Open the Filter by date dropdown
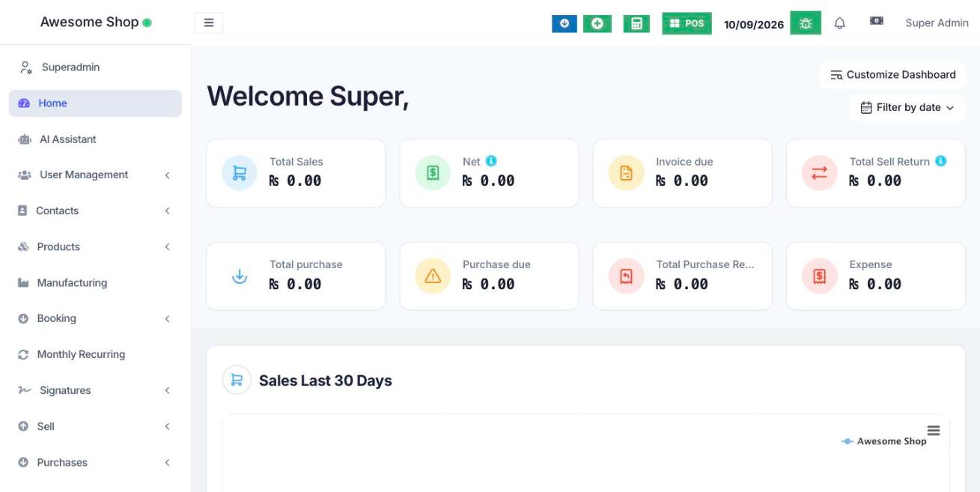Screen dimensions: 980x492 coord(907,108)
